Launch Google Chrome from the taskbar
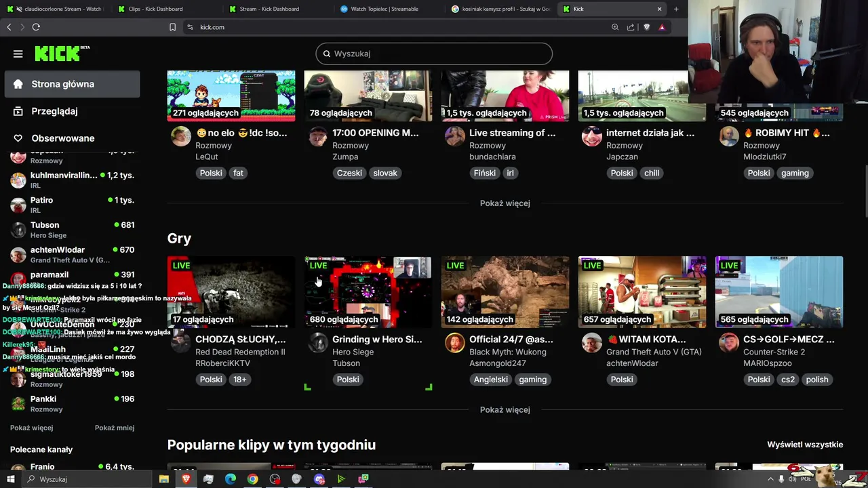The width and height of the screenshot is (868, 488). pyautogui.click(x=252, y=479)
